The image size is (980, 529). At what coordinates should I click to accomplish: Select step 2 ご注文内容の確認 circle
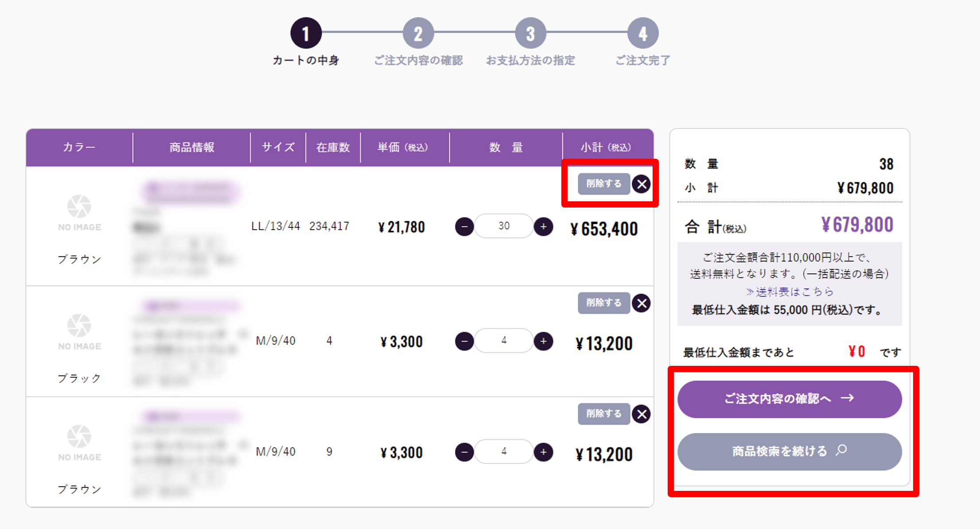click(x=418, y=33)
